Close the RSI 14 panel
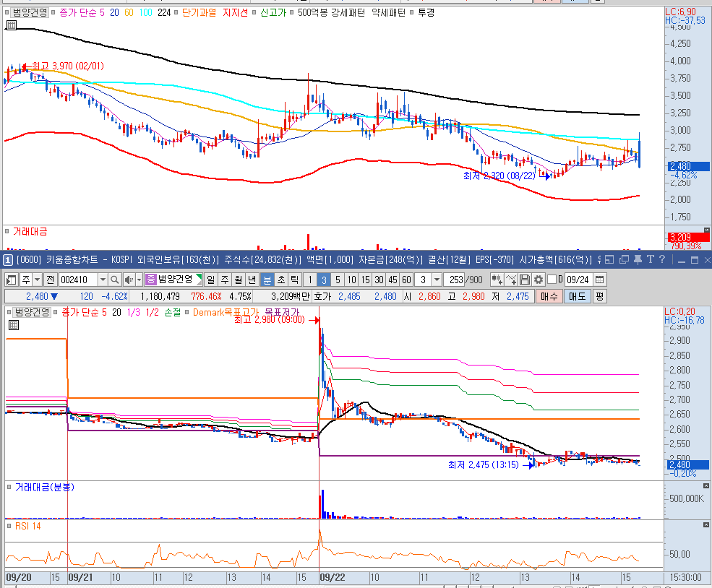Viewport: 712px width, 588px height. point(706,524)
